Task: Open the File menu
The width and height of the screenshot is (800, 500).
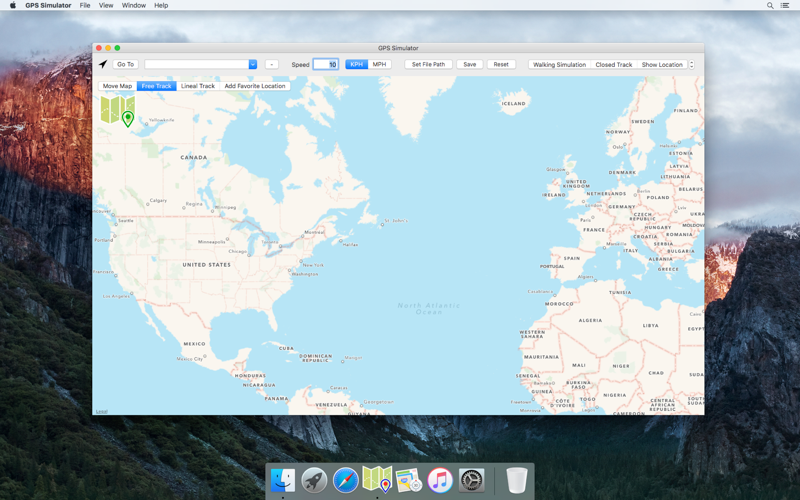Action: [85, 5]
